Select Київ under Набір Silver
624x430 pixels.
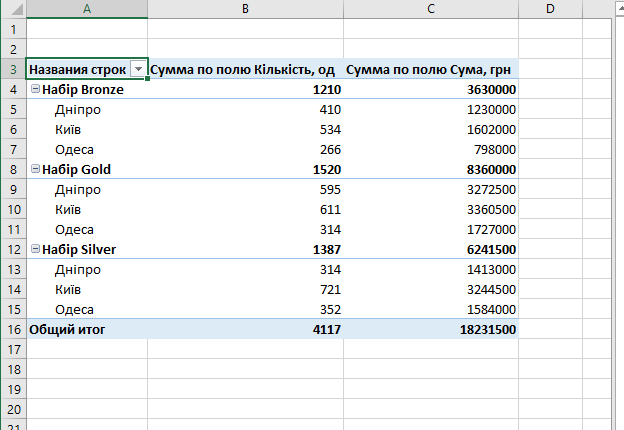(x=87, y=289)
